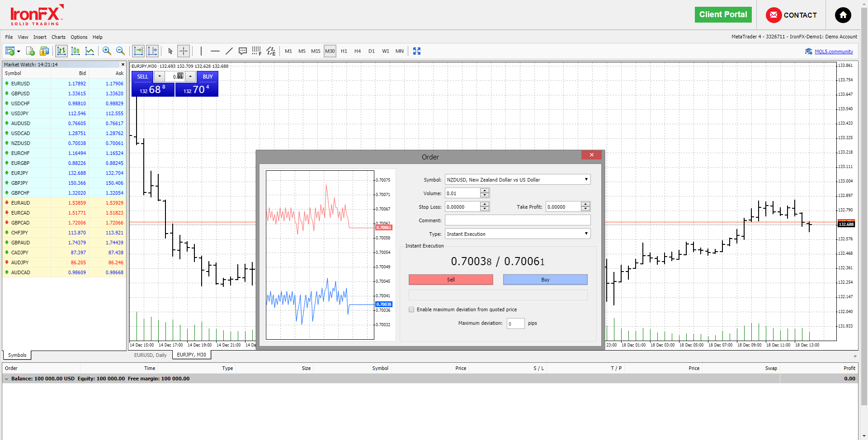Image resolution: width=868 pixels, height=440 pixels.
Task: Toggle chart auto scroll icon
Action: pyautogui.click(x=138, y=51)
